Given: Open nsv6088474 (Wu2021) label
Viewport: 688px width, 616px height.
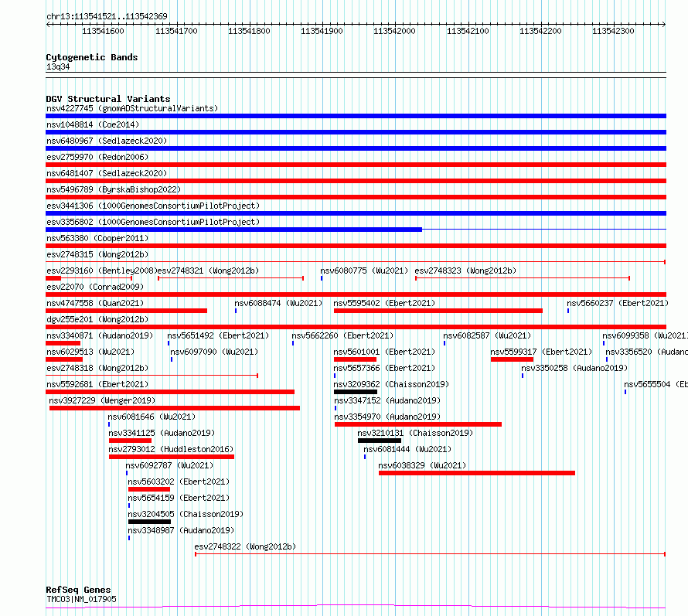Looking at the screenshot, I should click(x=278, y=303).
